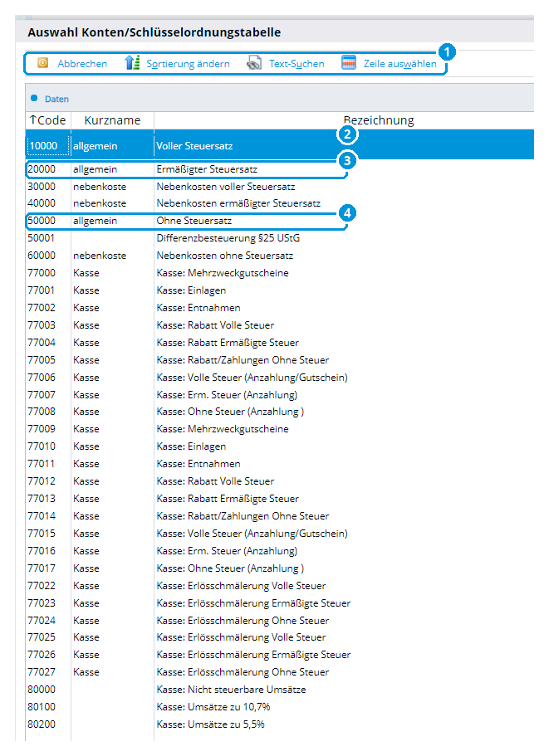549x756 pixels.
Task: Click code 77001
Action: [x=41, y=290]
